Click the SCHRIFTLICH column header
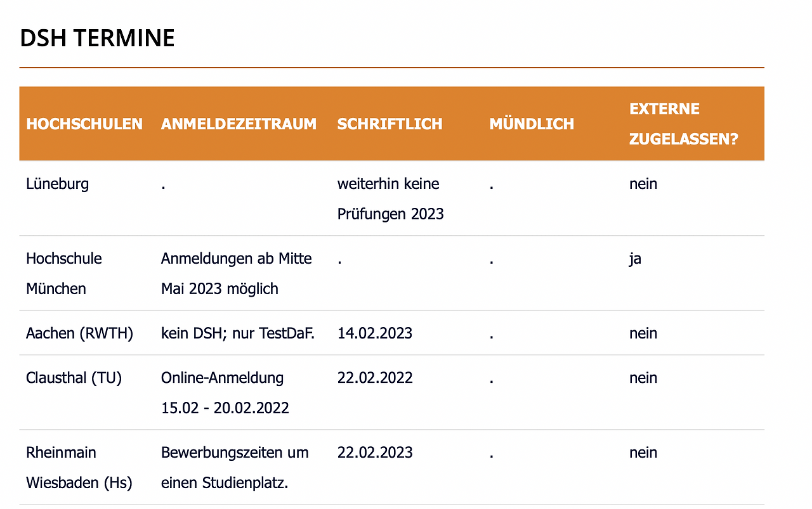Viewport: 812px width, 509px height. [390, 124]
